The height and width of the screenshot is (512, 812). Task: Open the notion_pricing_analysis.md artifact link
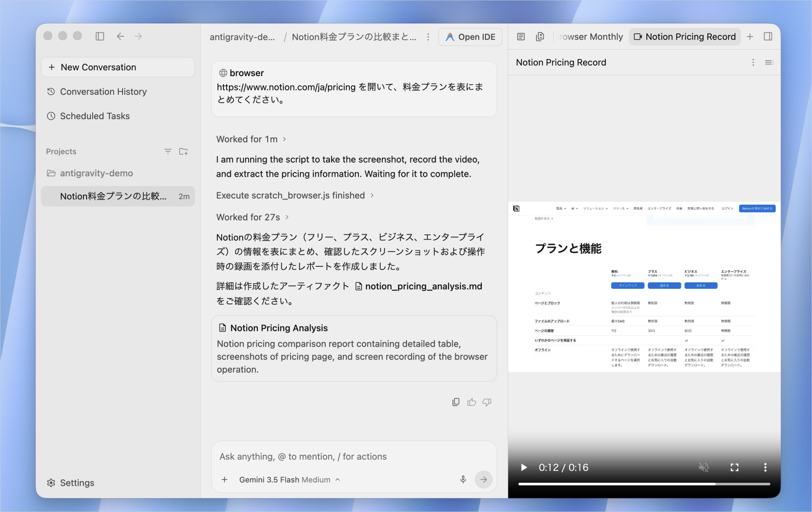[x=418, y=286]
